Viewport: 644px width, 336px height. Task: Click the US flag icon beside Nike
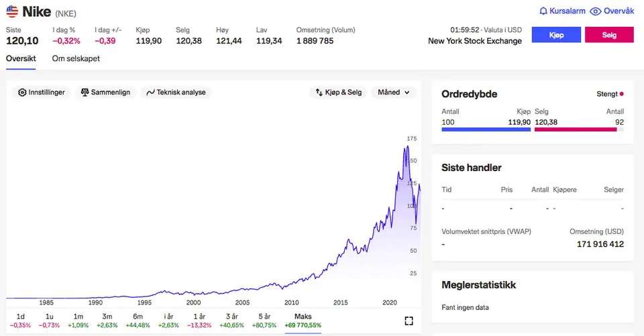[x=12, y=11]
